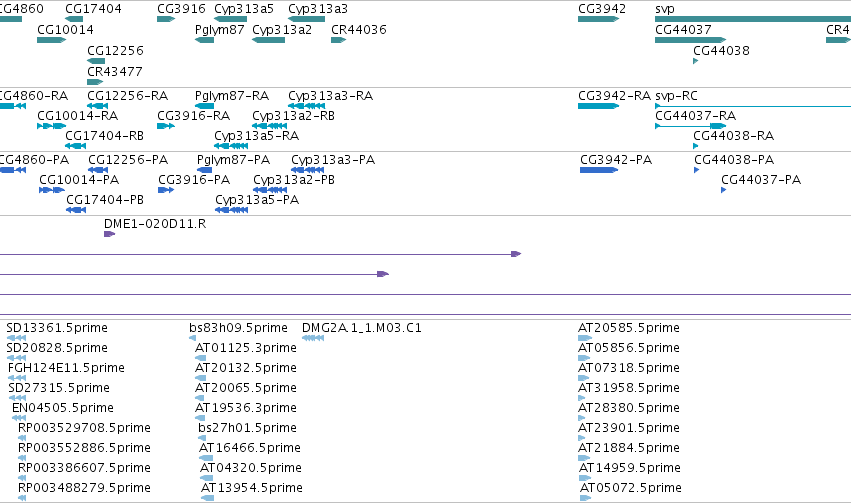Select transcript Cyp313a2-RB
The image size is (851, 503).
(x=270, y=126)
